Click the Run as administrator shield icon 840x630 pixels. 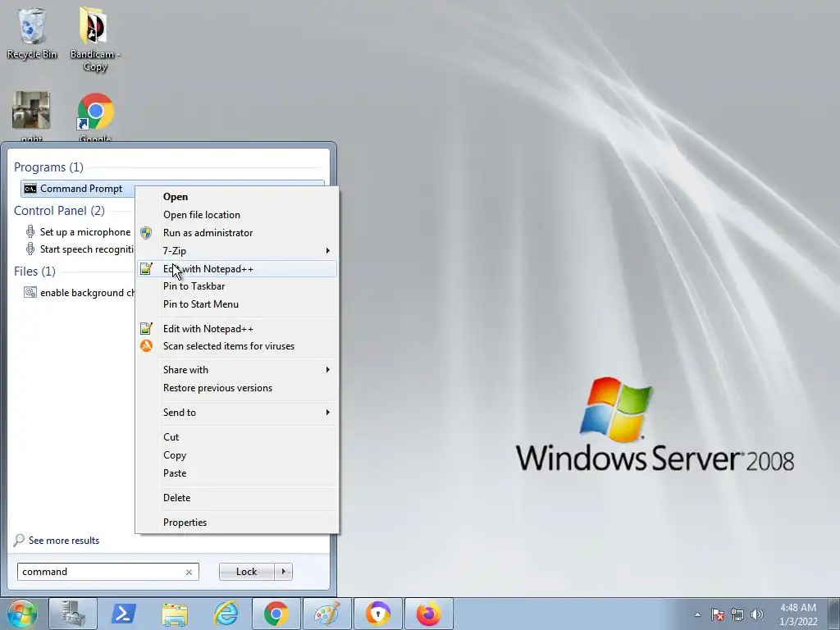coord(146,233)
